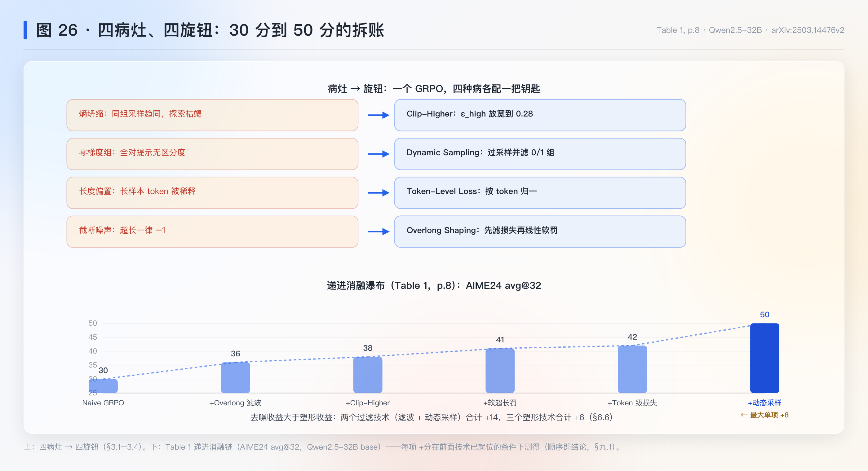This screenshot has width=868, height=471.
Task: Click the value label '36'
Action: [235, 354]
